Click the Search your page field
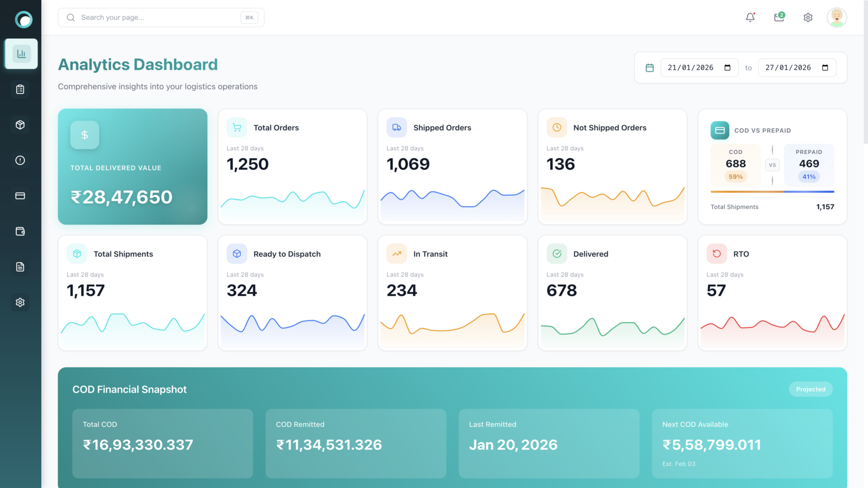Viewport: 868px width, 488px height. coord(161,17)
